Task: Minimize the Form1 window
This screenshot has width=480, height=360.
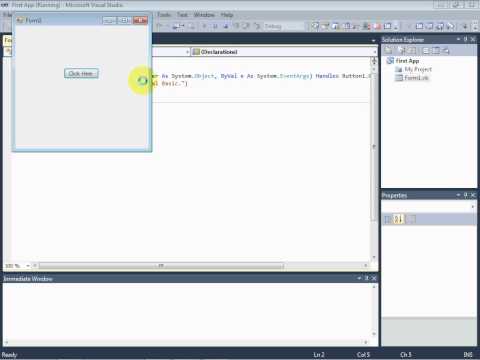Action: [109, 20]
